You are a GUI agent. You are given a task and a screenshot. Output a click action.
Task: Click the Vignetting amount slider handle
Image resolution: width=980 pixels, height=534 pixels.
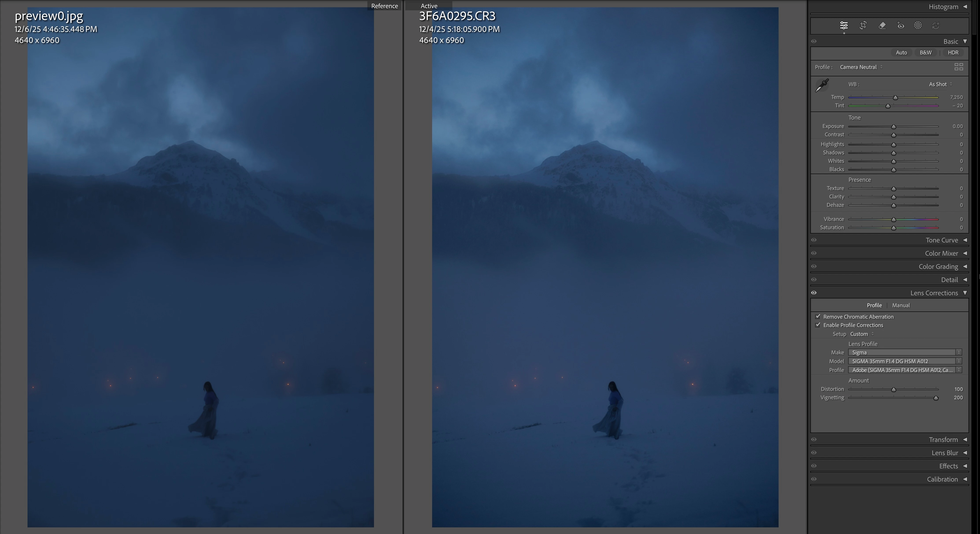[936, 398]
